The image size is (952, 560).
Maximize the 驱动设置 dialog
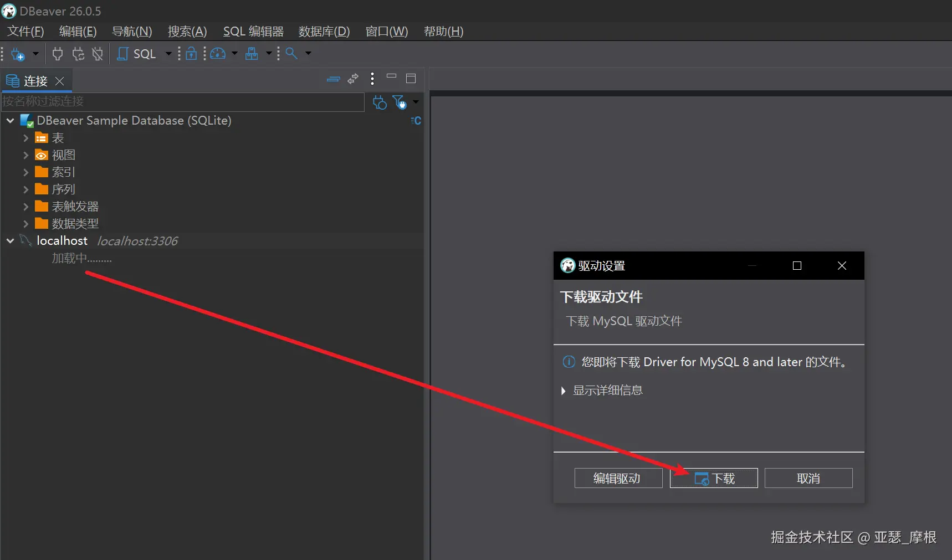(x=797, y=266)
